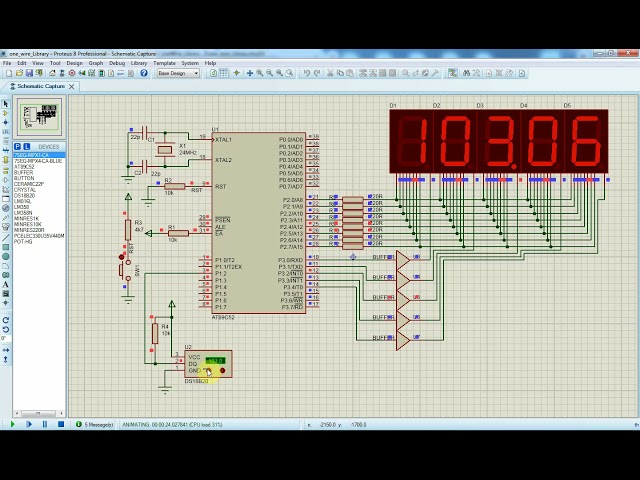Click the first zoom magnifier next to pan icon
Image resolution: width=640 pixels, height=480 pixels.
click(x=260, y=73)
